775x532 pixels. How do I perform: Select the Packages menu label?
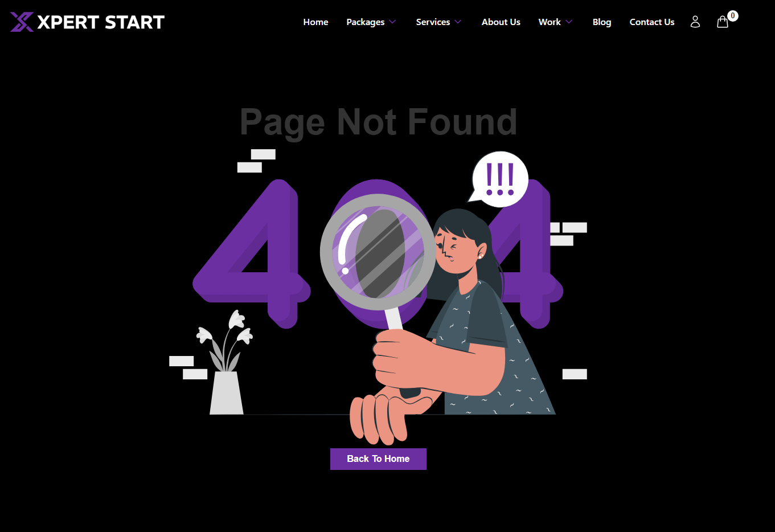(366, 22)
